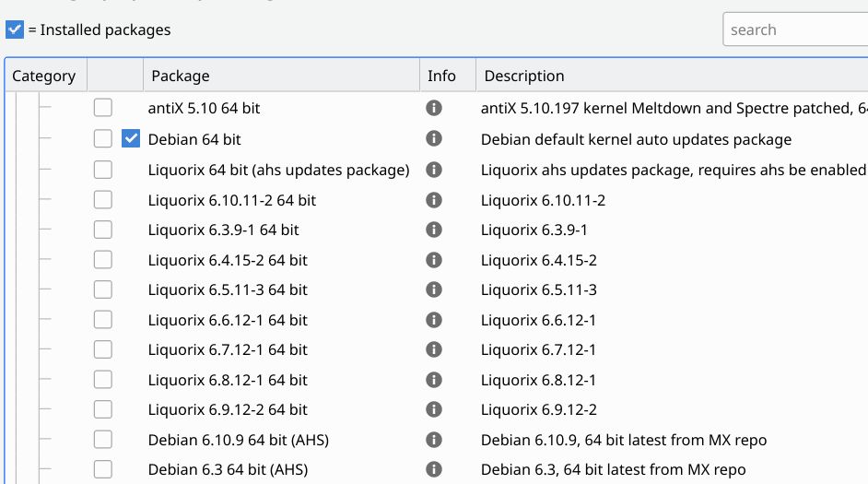Sort by the Category column header

[x=43, y=76]
